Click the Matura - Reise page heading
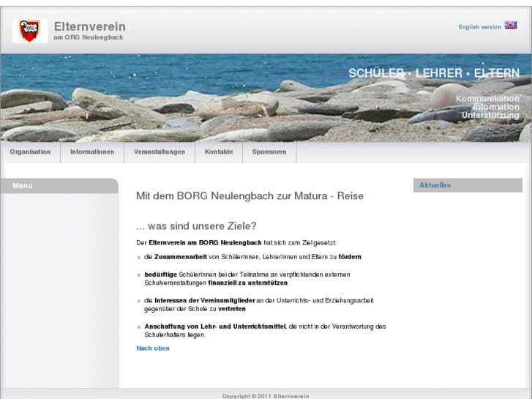 point(250,196)
